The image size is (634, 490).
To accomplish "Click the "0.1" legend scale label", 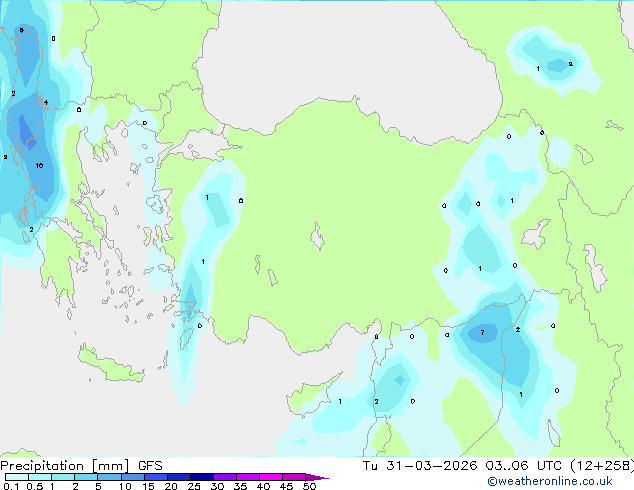I will 11,486.
